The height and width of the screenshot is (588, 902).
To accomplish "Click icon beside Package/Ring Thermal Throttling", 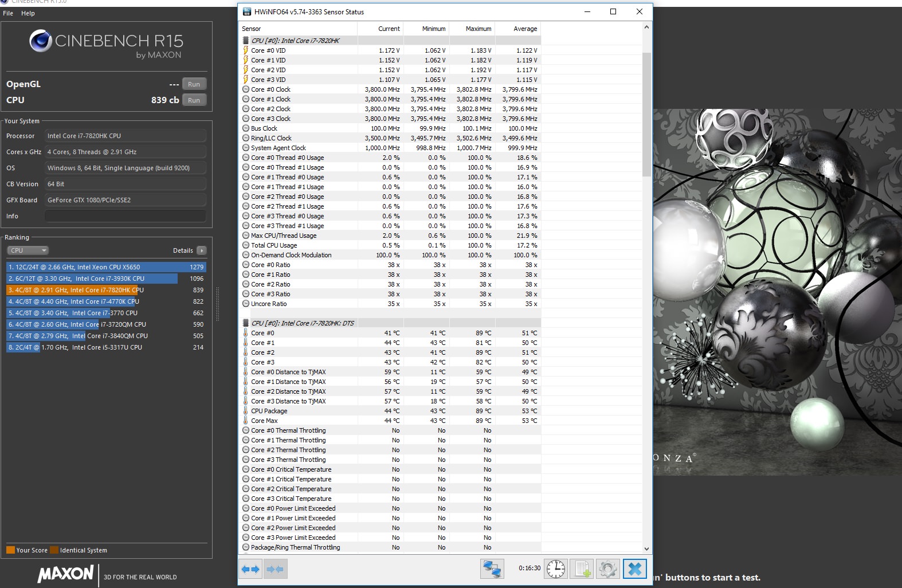I will (246, 547).
